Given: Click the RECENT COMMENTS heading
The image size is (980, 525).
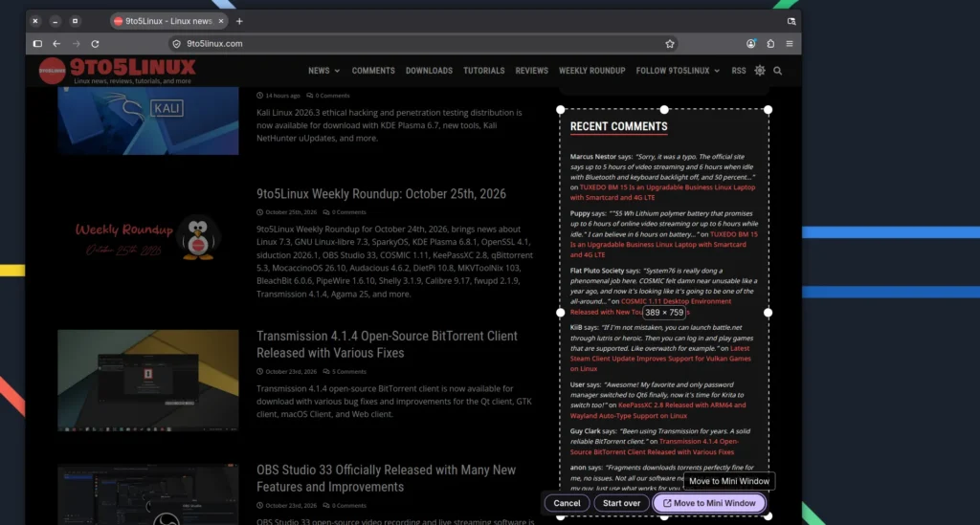Looking at the screenshot, I should (619, 127).
